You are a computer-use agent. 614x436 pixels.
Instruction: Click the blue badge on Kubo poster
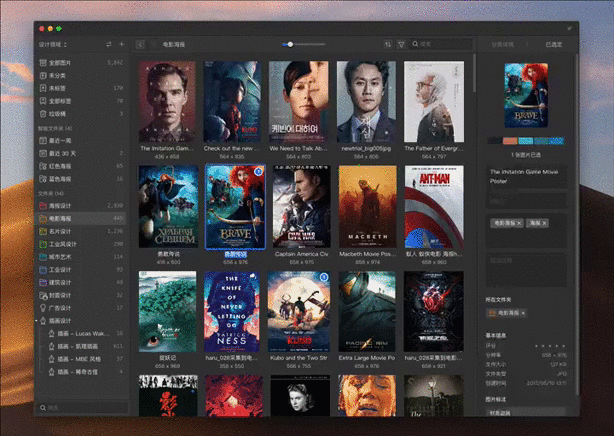pos(323,277)
